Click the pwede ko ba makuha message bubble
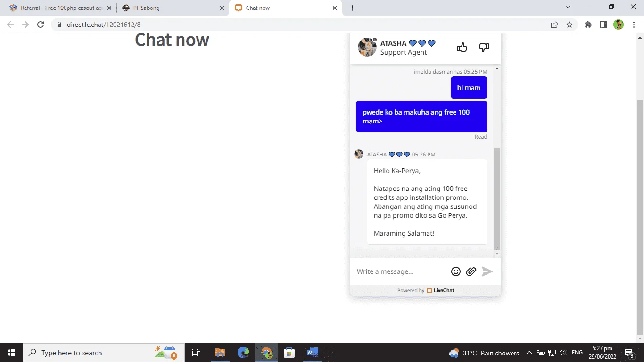This screenshot has width=644, height=362. pyautogui.click(x=421, y=116)
